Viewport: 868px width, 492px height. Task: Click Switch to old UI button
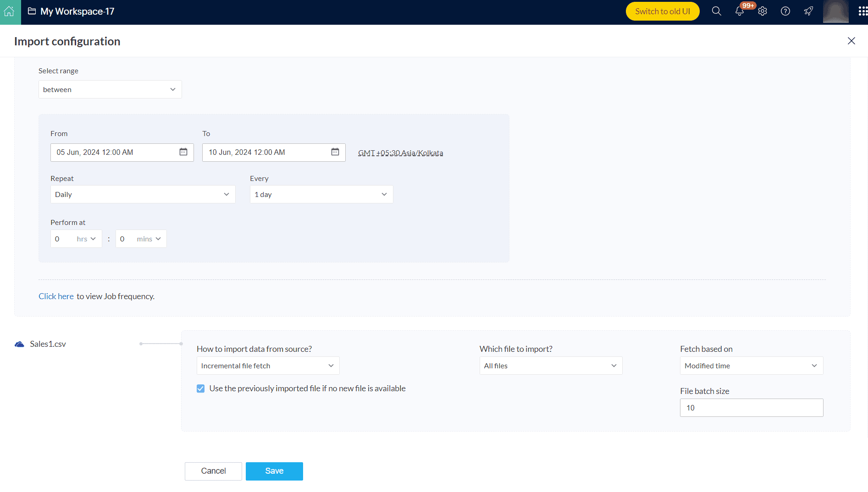663,11
